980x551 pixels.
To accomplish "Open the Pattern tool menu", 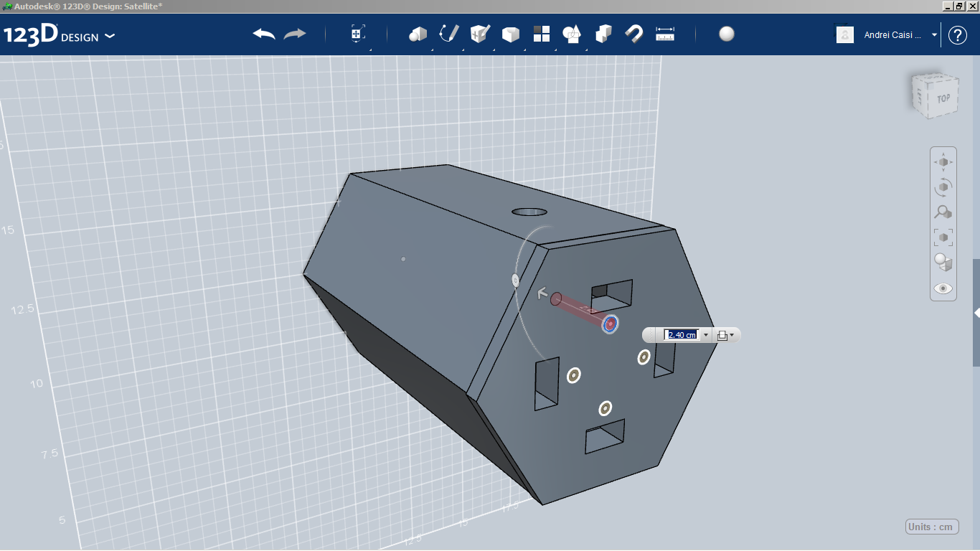I will [x=542, y=34].
